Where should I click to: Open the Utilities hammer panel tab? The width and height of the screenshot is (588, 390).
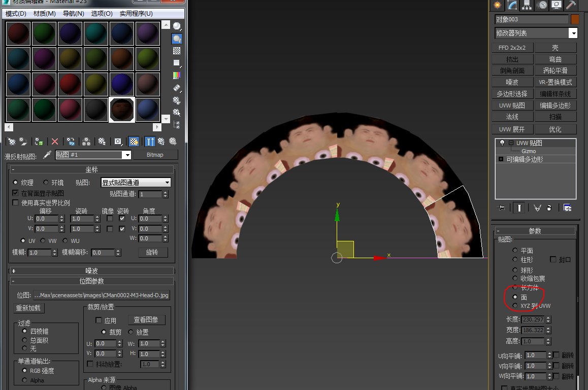571,5
